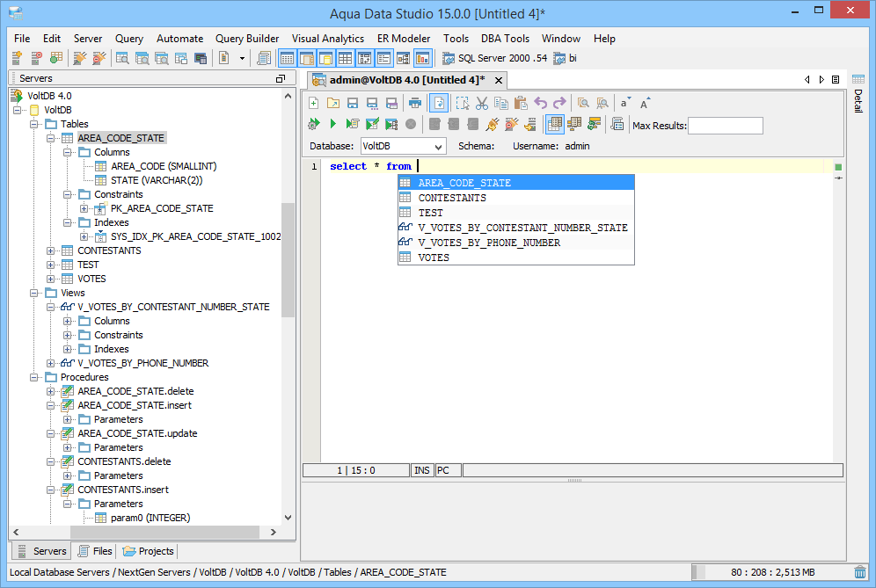Switch to the Files tab
Image resolution: width=876 pixels, height=588 pixels.
click(95, 551)
